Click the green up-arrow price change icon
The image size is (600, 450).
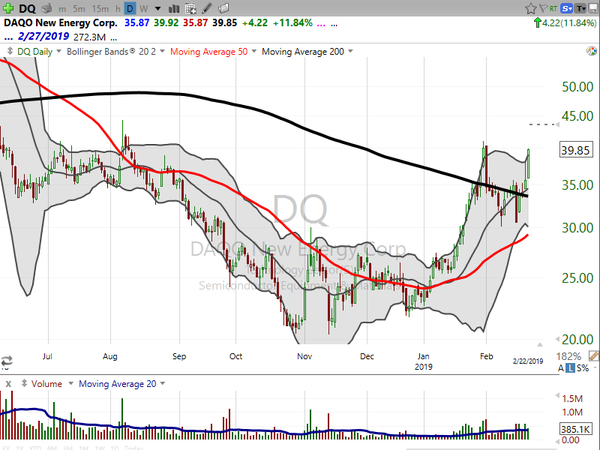[538, 23]
